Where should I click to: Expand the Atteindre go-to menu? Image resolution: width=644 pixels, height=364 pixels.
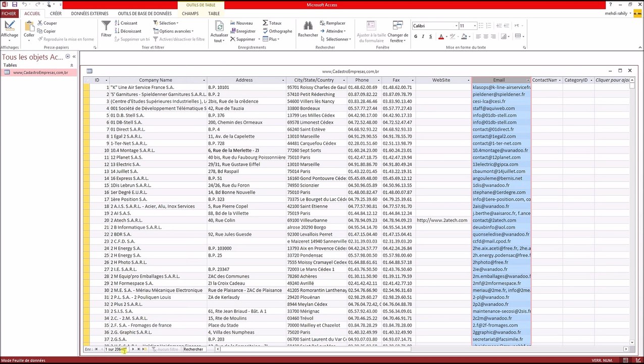coord(333,31)
